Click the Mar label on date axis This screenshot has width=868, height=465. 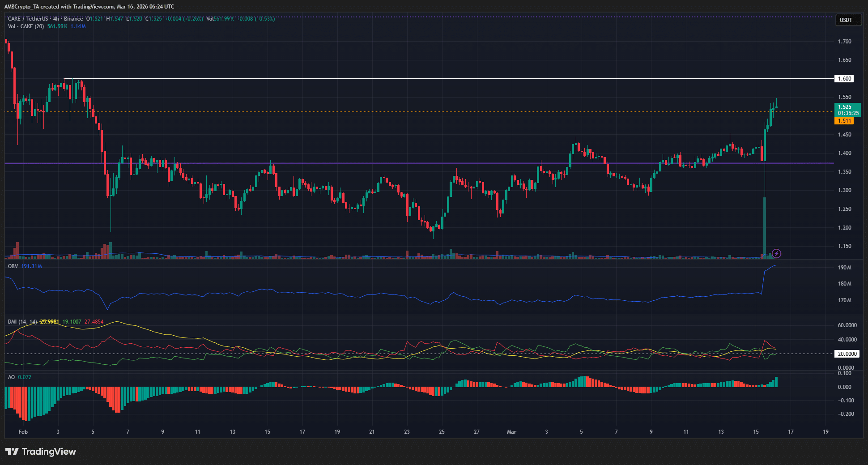(x=511, y=432)
